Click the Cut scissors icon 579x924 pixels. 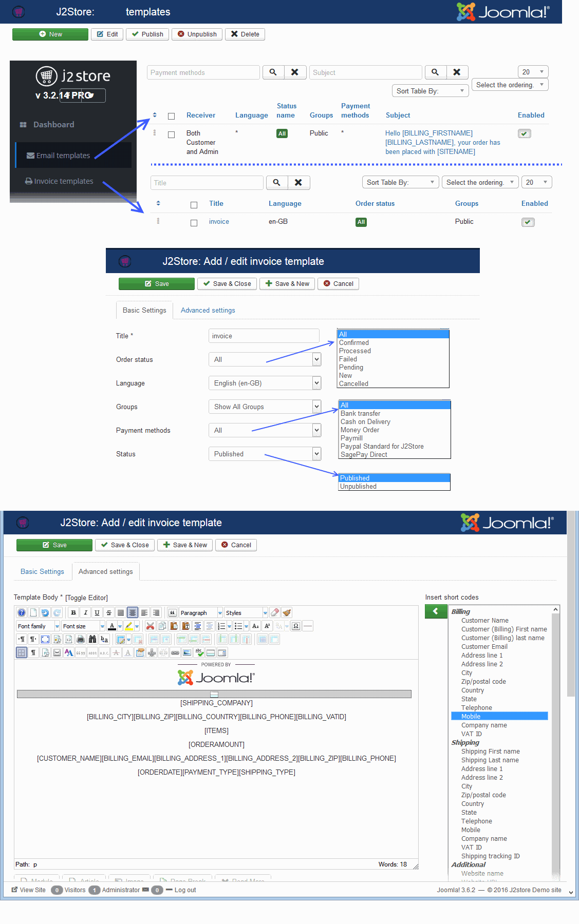click(150, 626)
